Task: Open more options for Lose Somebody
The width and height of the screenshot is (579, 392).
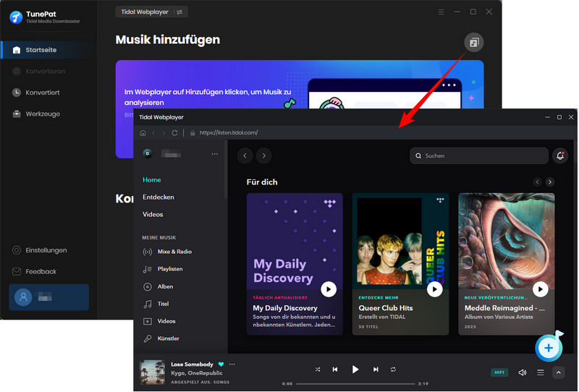Action: tap(232, 365)
